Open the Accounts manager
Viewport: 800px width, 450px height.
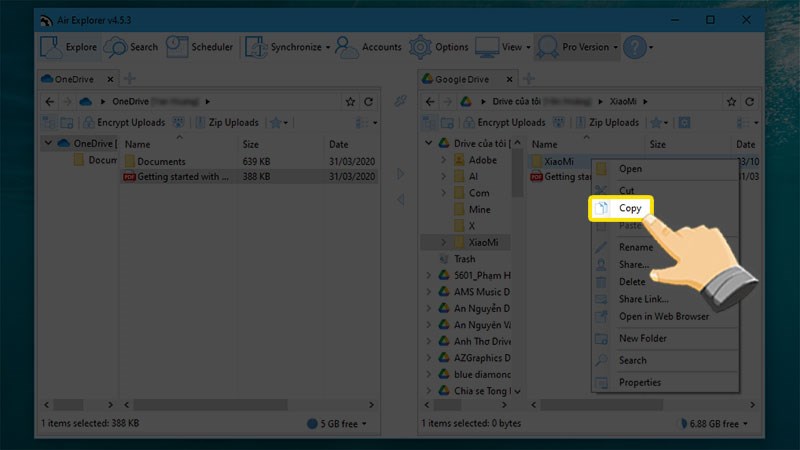coord(368,47)
